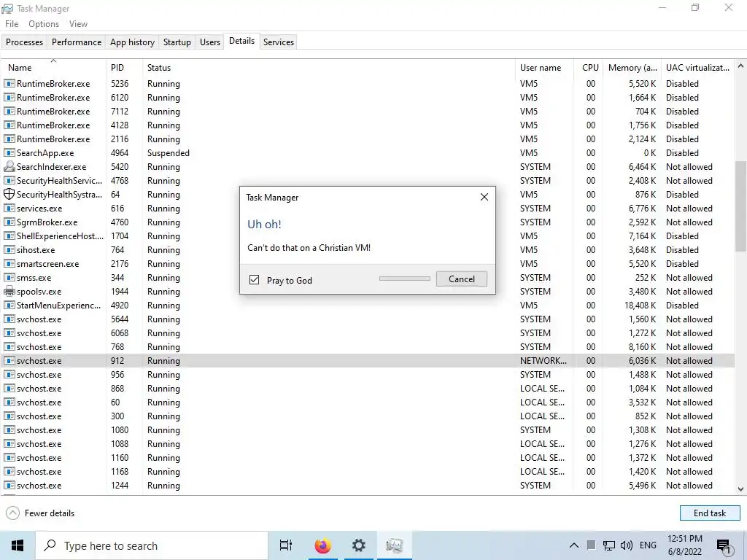Launch Firefox from the taskbar
This screenshot has width=747, height=560.
322,545
